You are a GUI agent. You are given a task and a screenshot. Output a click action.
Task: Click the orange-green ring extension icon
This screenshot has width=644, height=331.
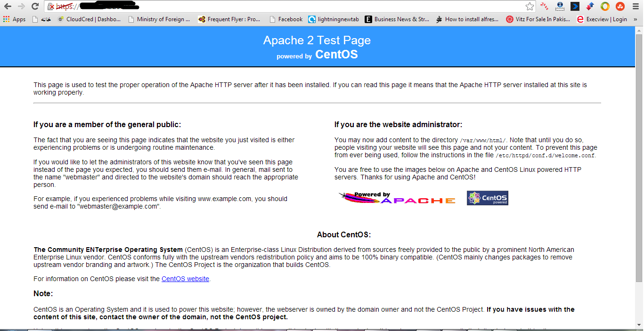[x=605, y=6]
